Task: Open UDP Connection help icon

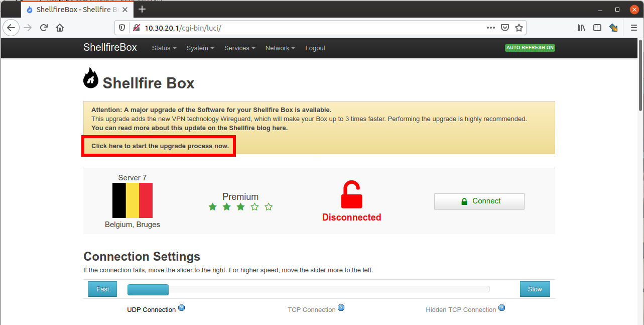Action: coord(182,308)
